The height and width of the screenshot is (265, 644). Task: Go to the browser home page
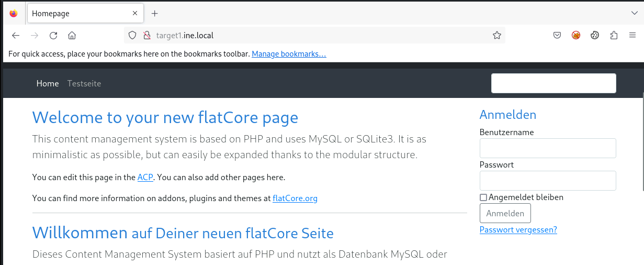coord(72,36)
